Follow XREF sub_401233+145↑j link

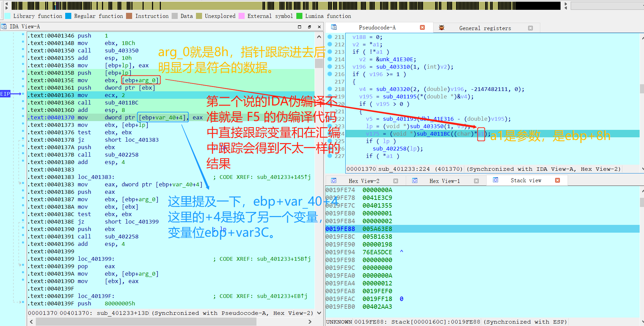click(284, 177)
